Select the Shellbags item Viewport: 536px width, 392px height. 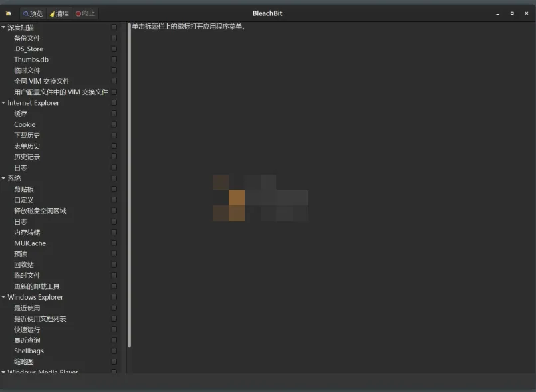(x=29, y=351)
